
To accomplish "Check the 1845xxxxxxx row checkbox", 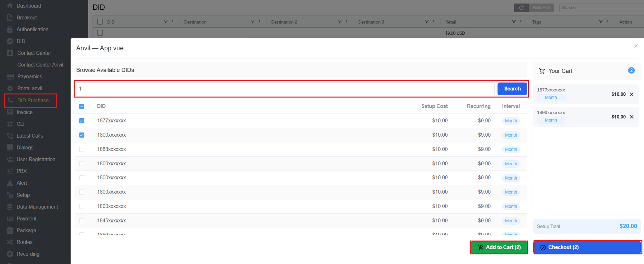I will pyautogui.click(x=82, y=221).
